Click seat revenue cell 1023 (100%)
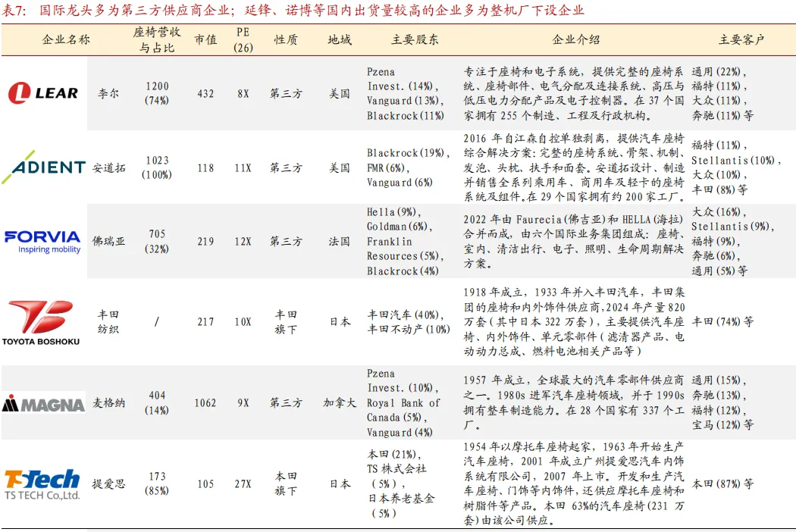This screenshot has height=532, width=796. 157,167
